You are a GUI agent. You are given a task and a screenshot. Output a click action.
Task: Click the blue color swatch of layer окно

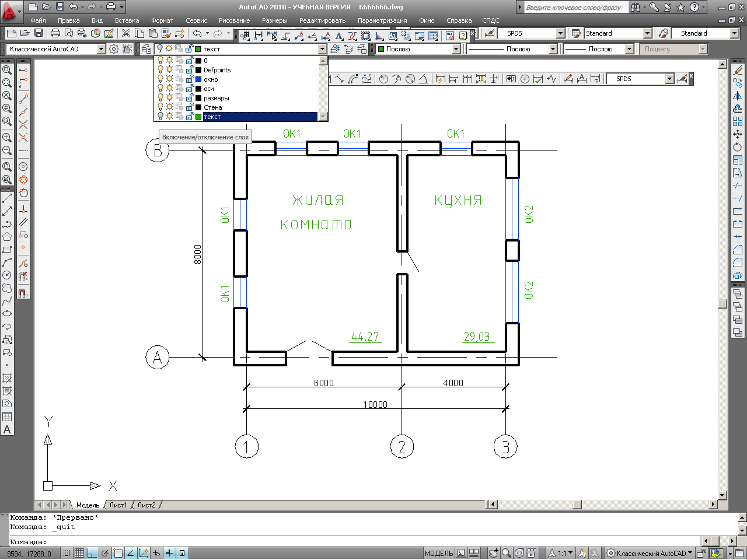(x=198, y=79)
